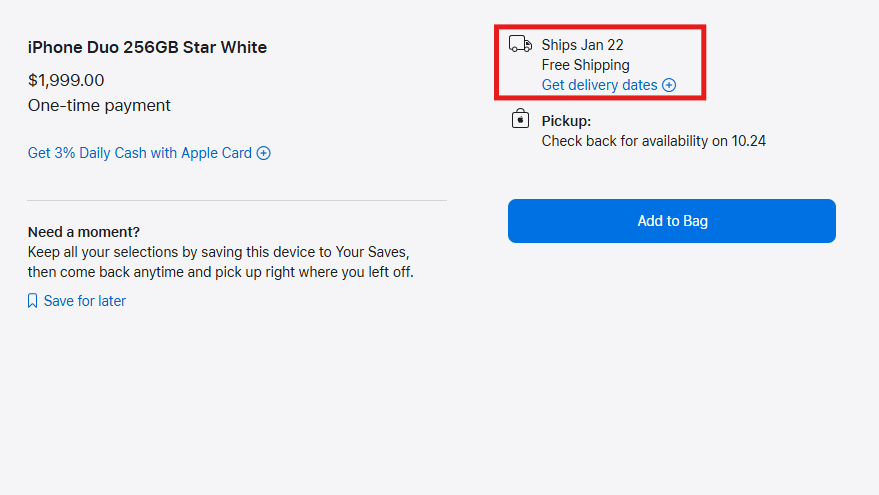The image size is (879, 495).
Task: Click the Apple bag pickup icon
Action: tap(520, 119)
